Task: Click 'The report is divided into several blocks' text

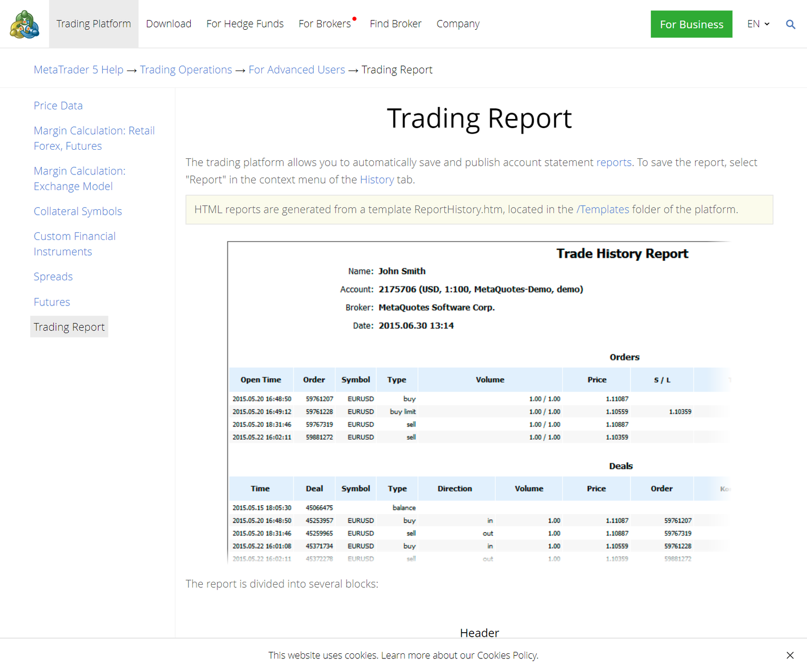Action: point(282,584)
